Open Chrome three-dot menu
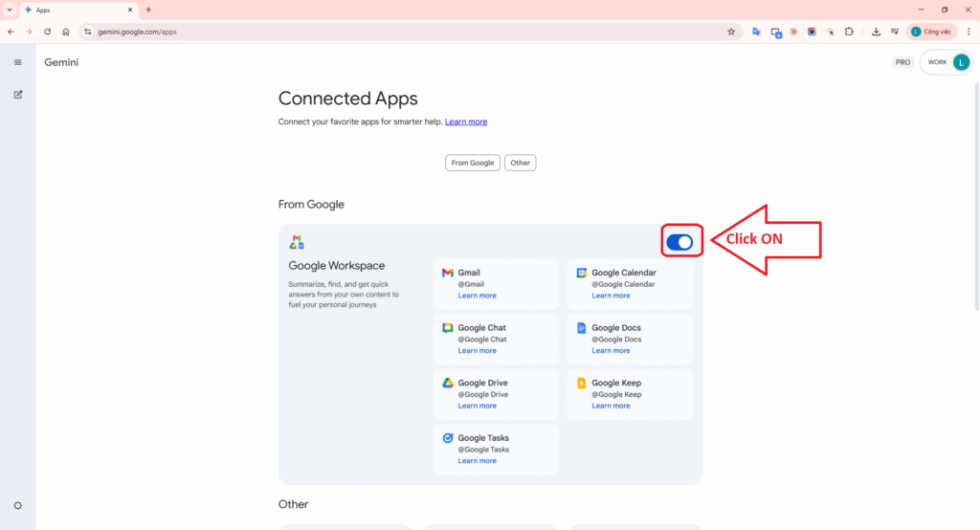 pyautogui.click(x=969, y=32)
